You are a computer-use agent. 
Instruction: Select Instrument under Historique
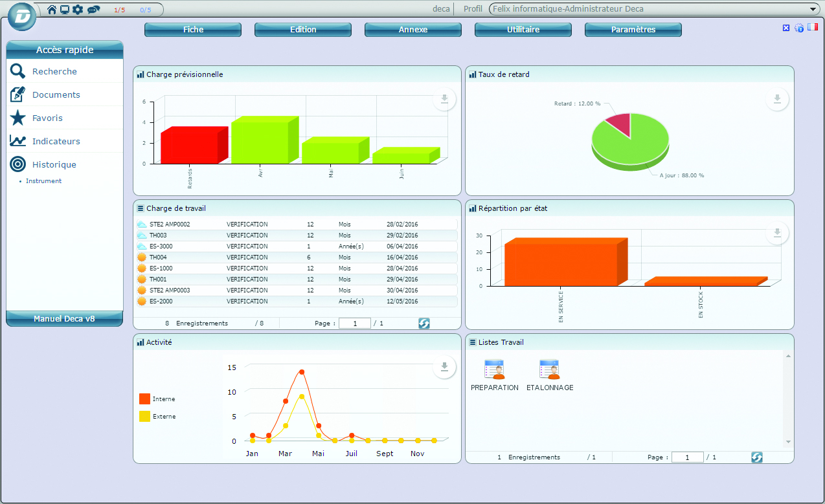click(x=43, y=181)
